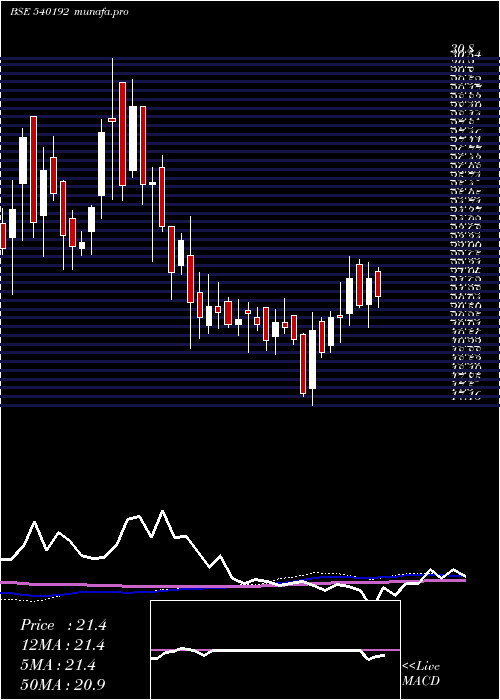This screenshot has height=700, width=500.
Task: Click the lowest white candlestick near the chart bottom
Action: (312, 359)
